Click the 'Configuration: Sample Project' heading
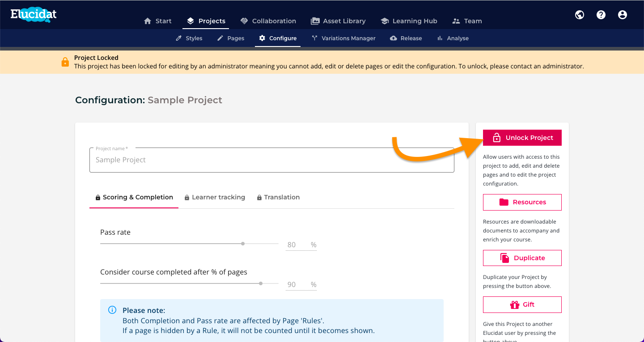Image resolution: width=644 pixels, height=342 pixels. [148, 100]
